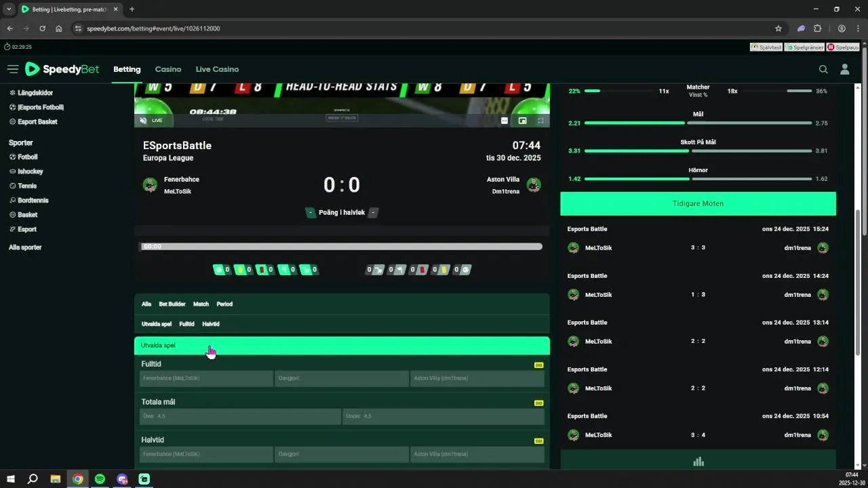Select the Alla market filter

146,304
